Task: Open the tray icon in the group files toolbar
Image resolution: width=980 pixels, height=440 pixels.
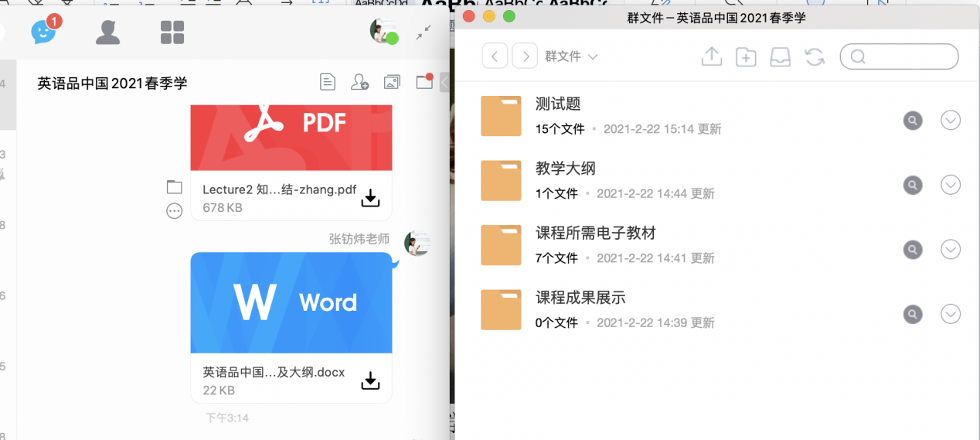Action: pyautogui.click(x=781, y=56)
